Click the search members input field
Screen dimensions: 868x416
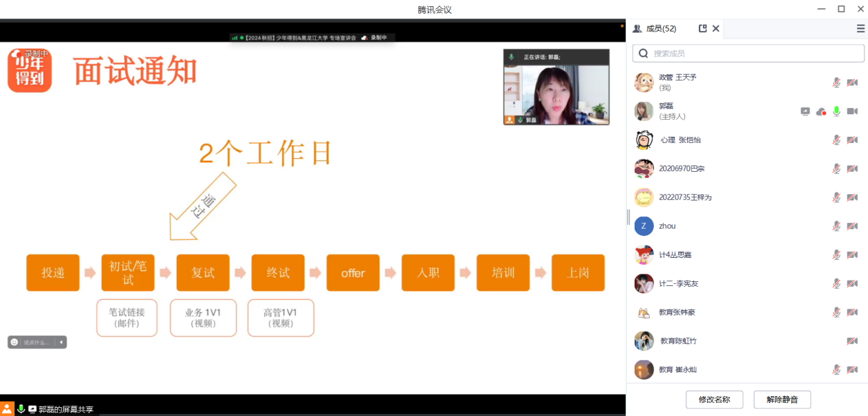(753, 53)
